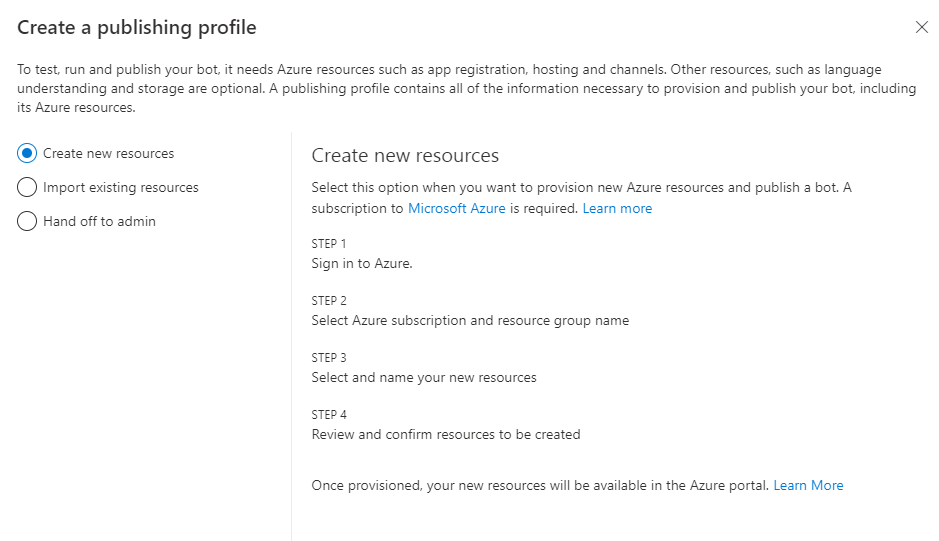Open the Microsoft Azure link
Screen dimensions: 939x541
(x=457, y=209)
